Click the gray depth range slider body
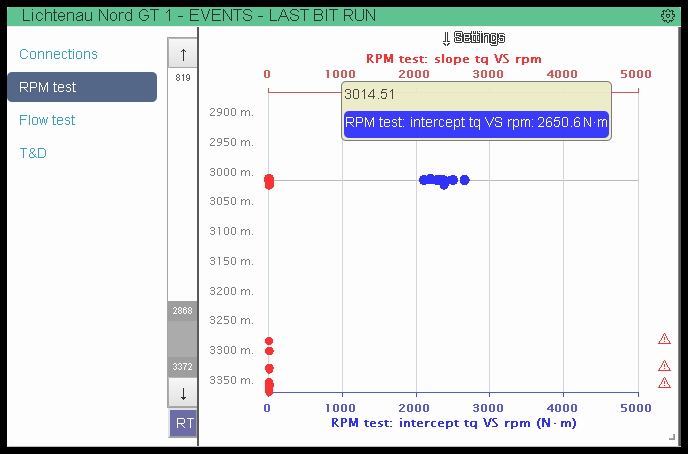 tap(183, 339)
